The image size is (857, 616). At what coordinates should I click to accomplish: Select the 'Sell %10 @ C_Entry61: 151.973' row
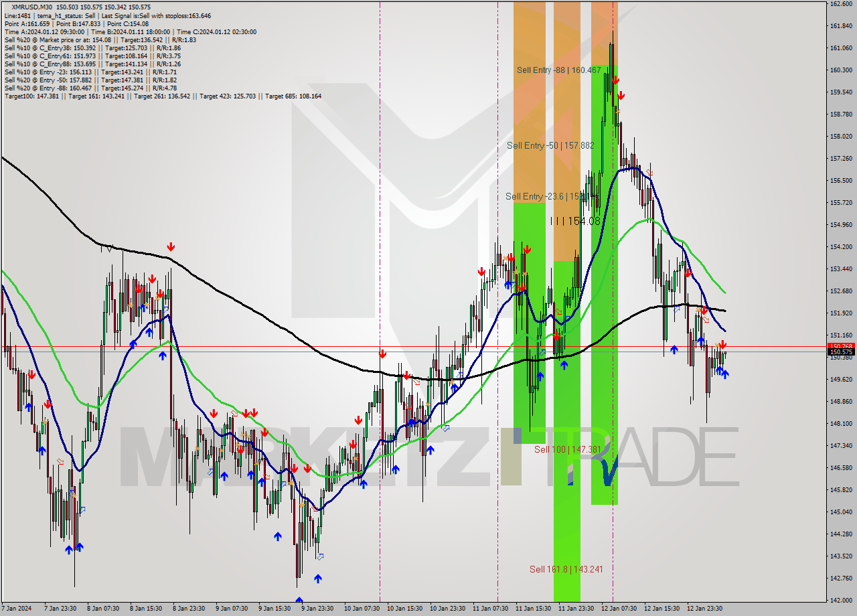tap(92, 56)
